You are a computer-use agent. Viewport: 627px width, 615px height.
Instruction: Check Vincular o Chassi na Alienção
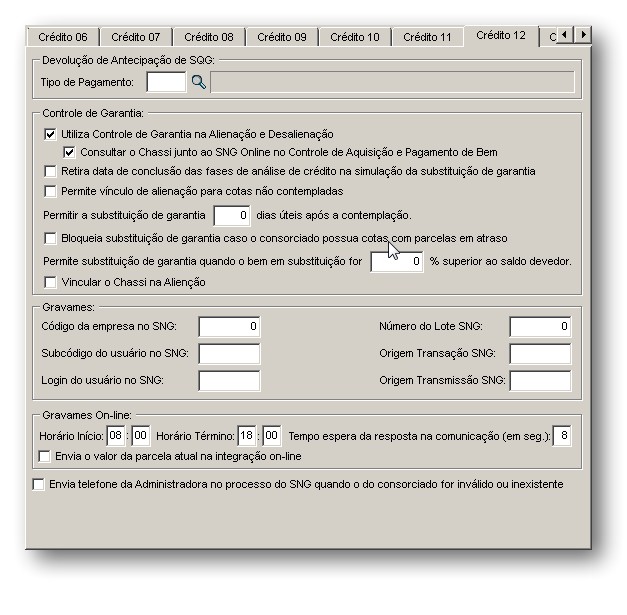point(50,283)
